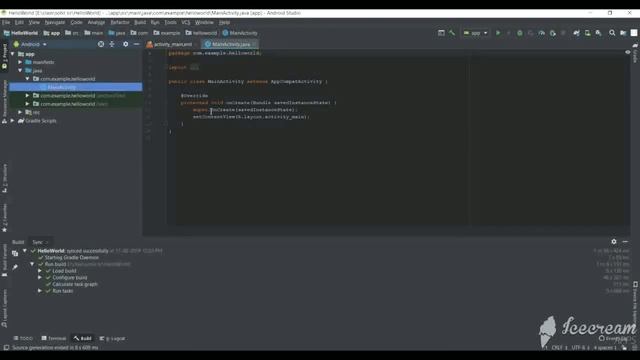Expand the Configure build step
640x360 pixels.
click(40, 277)
